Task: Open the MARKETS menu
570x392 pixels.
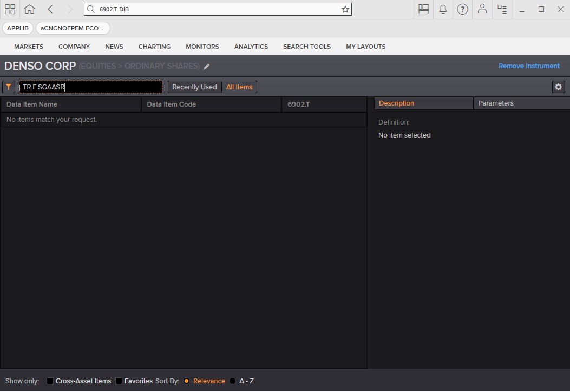Action: tap(29, 47)
